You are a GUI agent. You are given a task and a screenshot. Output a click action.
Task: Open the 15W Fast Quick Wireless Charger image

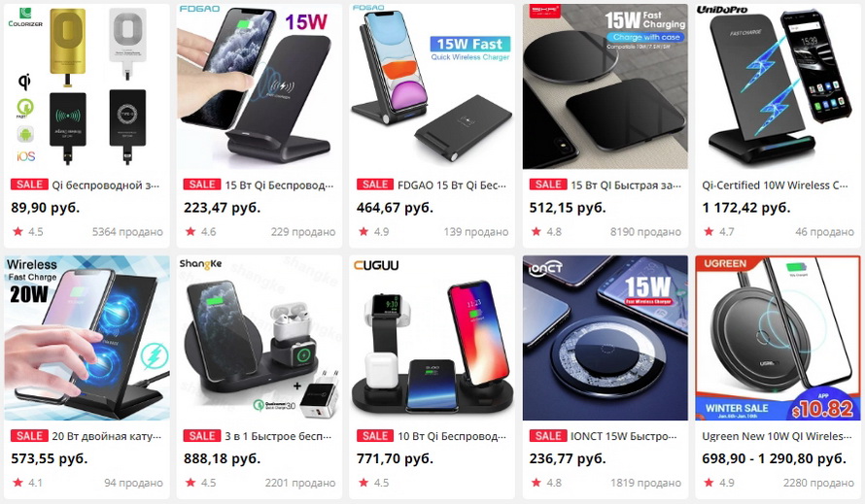point(432,86)
